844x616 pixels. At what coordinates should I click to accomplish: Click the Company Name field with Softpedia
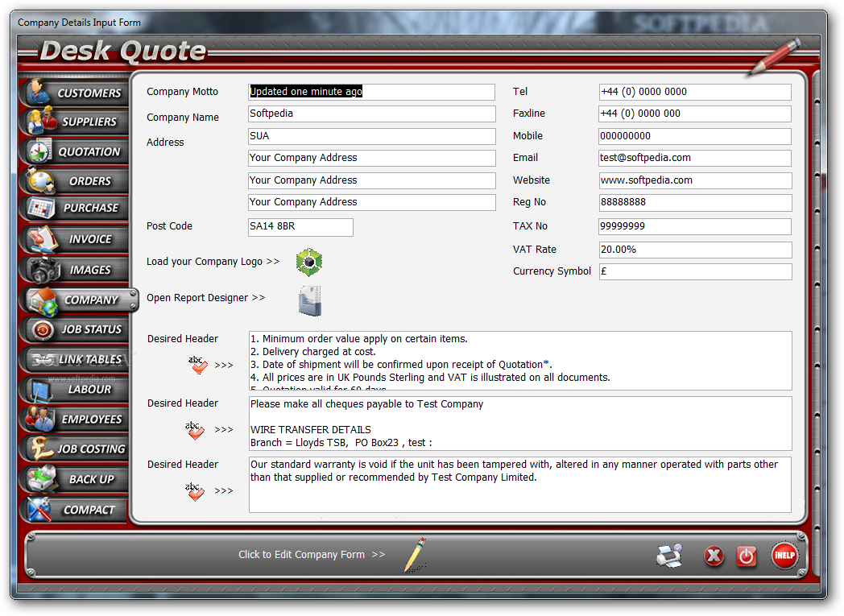click(371, 114)
